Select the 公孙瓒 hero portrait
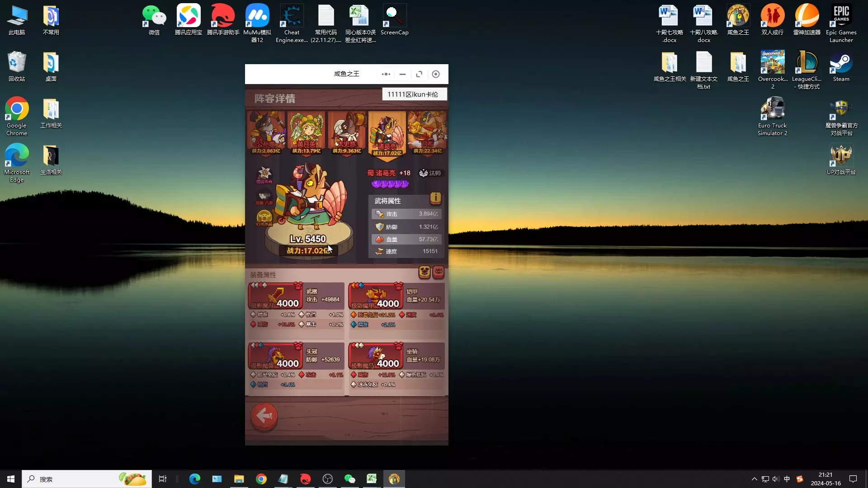This screenshot has height=488, width=868. pos(266,132)
